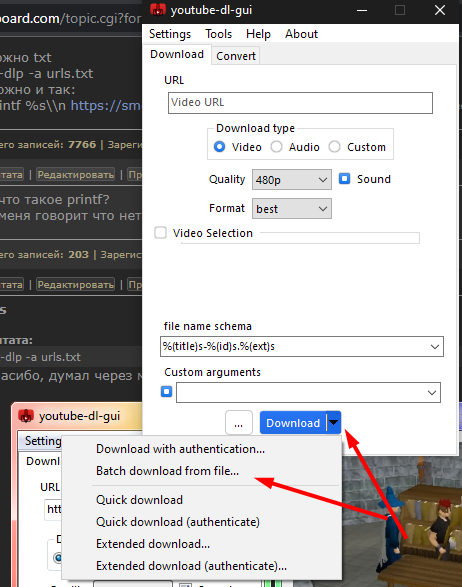Click the post count 203 text
The height and width of the screenshot is (587, 462).
click(x=78, y=255)
